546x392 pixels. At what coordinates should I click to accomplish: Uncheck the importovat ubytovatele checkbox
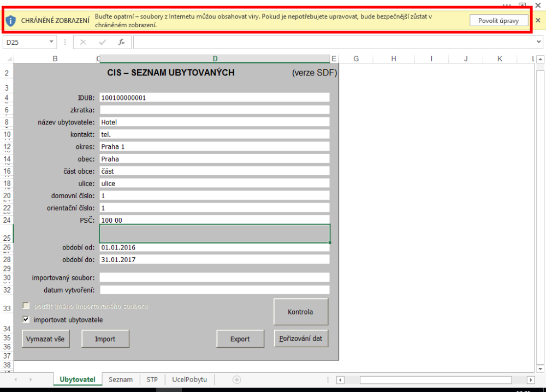(26, 320)
